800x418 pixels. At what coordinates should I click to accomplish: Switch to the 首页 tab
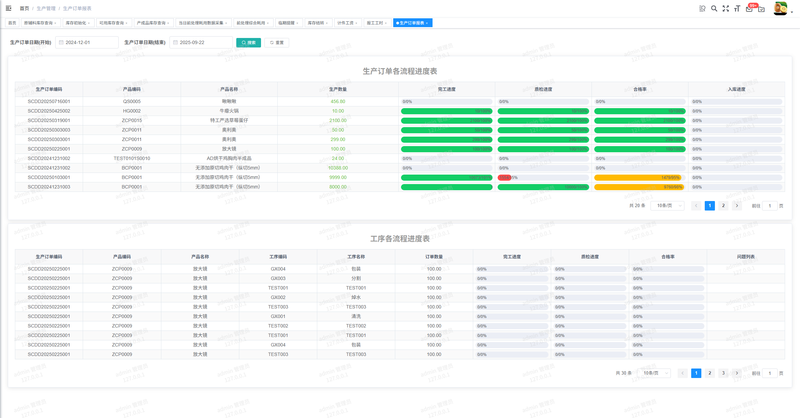pos(13,22)
